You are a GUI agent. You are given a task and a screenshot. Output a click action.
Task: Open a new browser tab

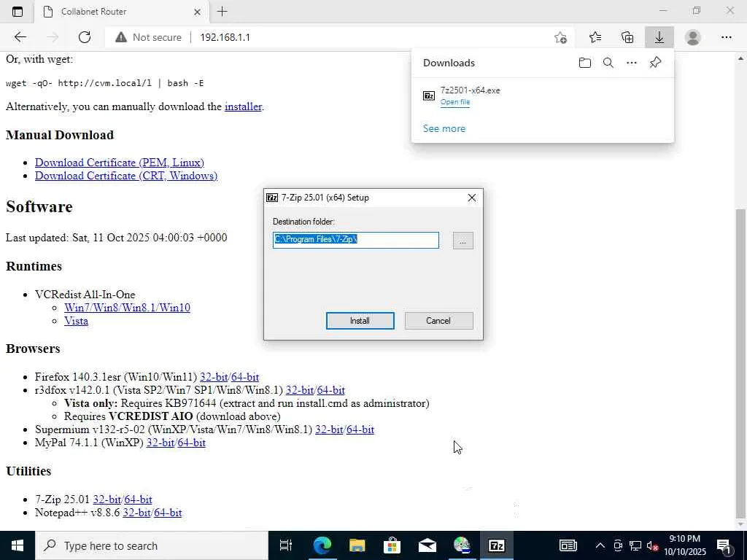(x=222, y=12)
